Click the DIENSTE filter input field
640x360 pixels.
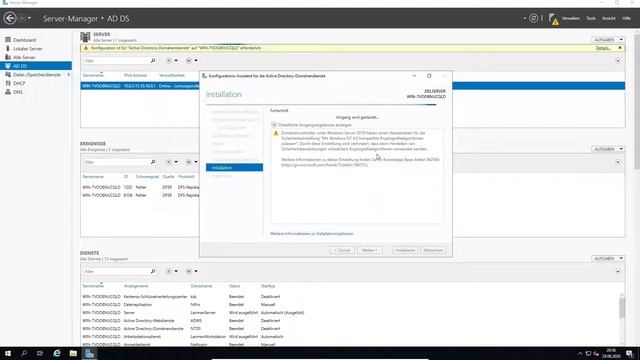pyautogui.click(x=116, y=271)
